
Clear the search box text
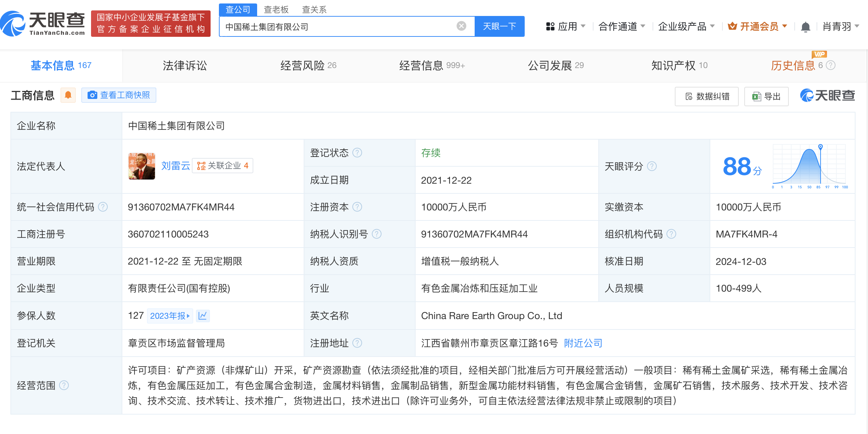tap(461, 26)
